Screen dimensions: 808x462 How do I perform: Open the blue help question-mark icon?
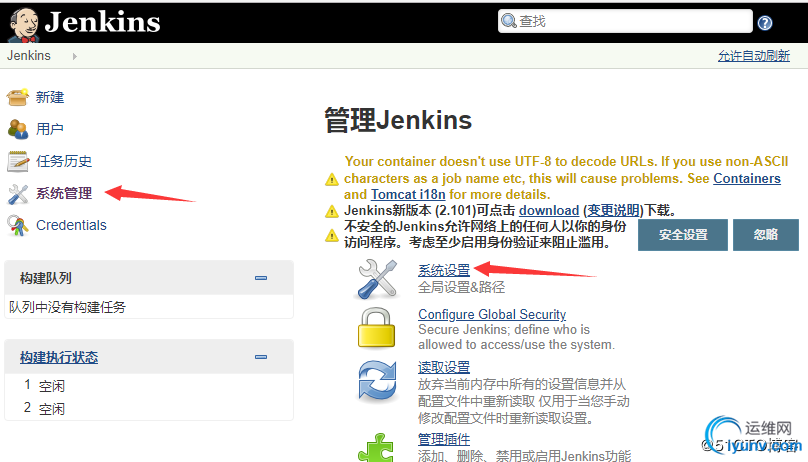[765, 23]
